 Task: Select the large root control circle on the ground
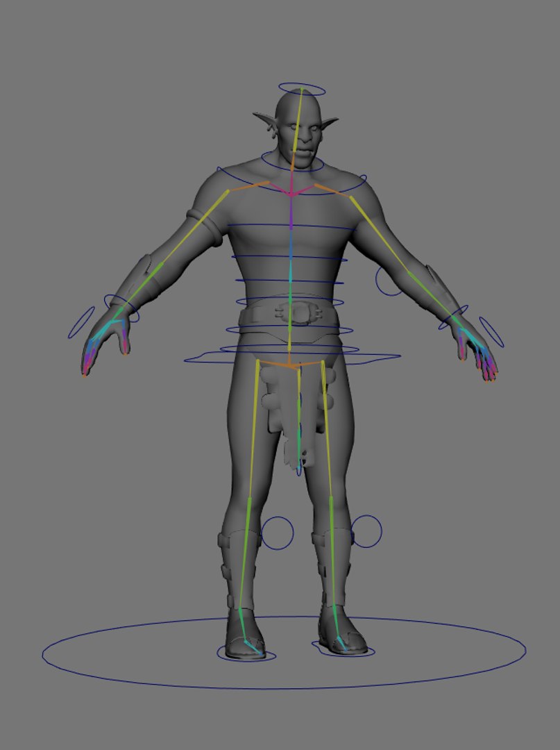click(285, 653)
